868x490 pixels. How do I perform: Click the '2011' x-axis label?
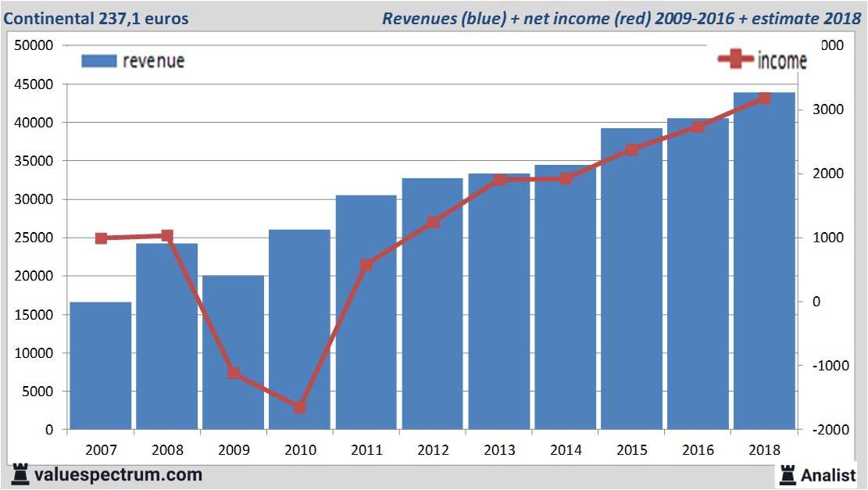(366, 449)
